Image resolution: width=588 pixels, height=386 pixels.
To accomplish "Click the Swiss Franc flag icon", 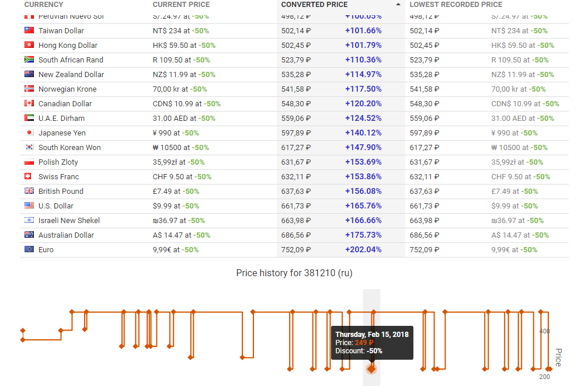I will (x=28, y=176).
